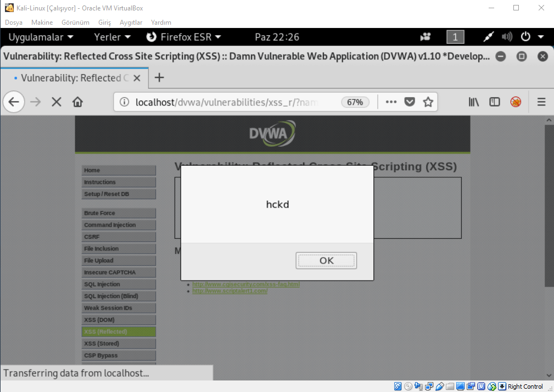Toggle the sidebar view icon
Image resolution: width=554 pixels, height=392 pixels.
(x=495, y=102)
